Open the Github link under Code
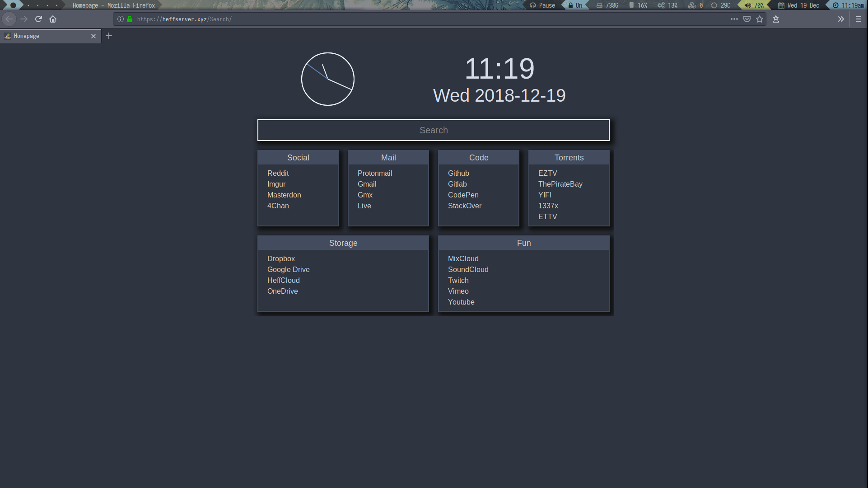Viewport: 868px width, 488px height. 458,173
